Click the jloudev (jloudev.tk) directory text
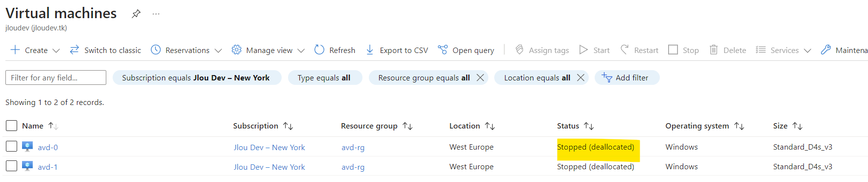868x182 pixels. click(x=36, y=28)
